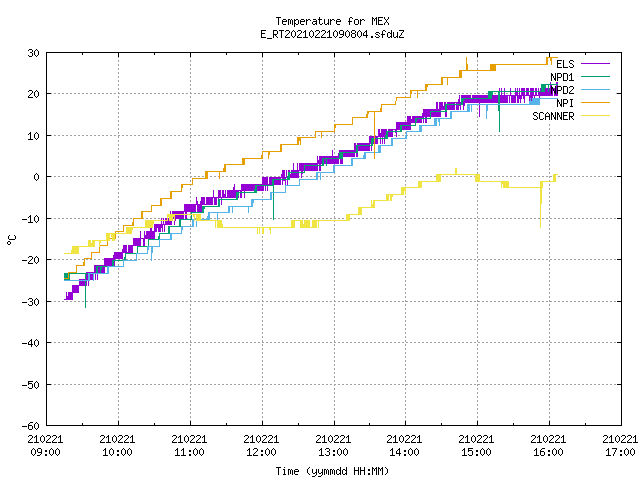Click the y-axis label 30
The width and height of the screenshot is (640, 480).
coord(33,53)
